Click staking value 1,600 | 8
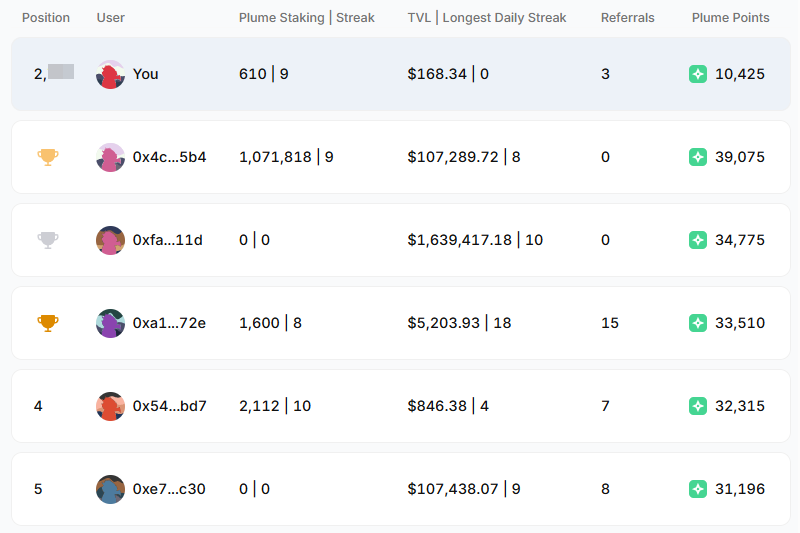The height and width of the screenshot is (533, 800). tap(270, 323)
